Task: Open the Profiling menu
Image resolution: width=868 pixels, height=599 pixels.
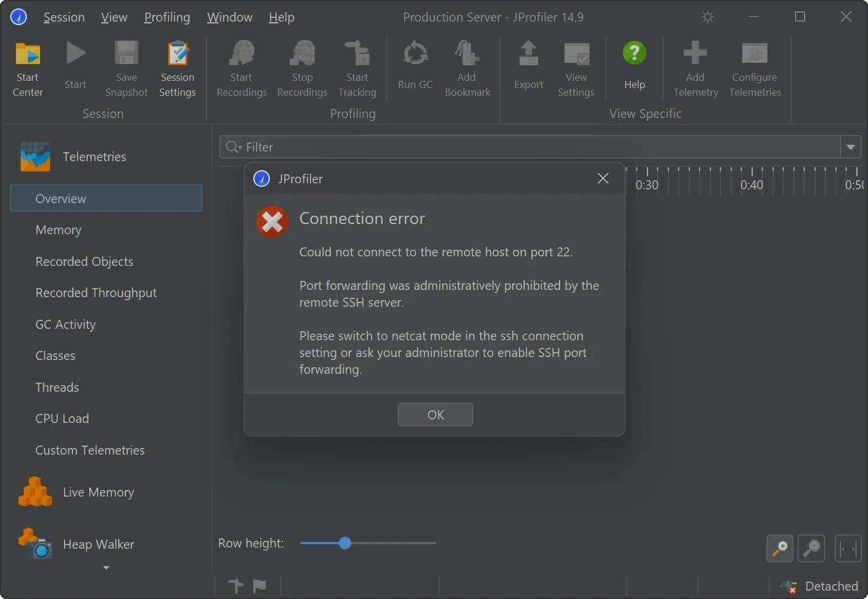Action: click(167, 17)
